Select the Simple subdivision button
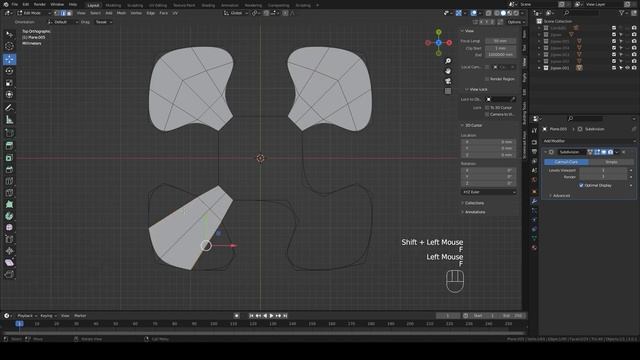Viewport: 640px width, 360px height. point(611,162)
